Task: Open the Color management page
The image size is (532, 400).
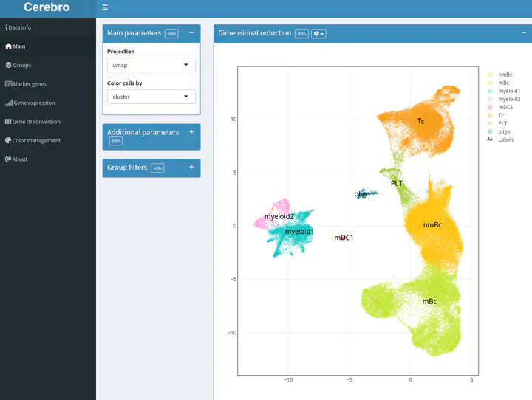Action: tap(36, 140)
